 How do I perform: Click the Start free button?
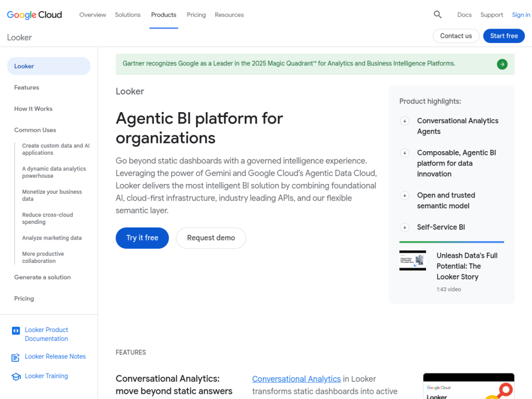504,36
